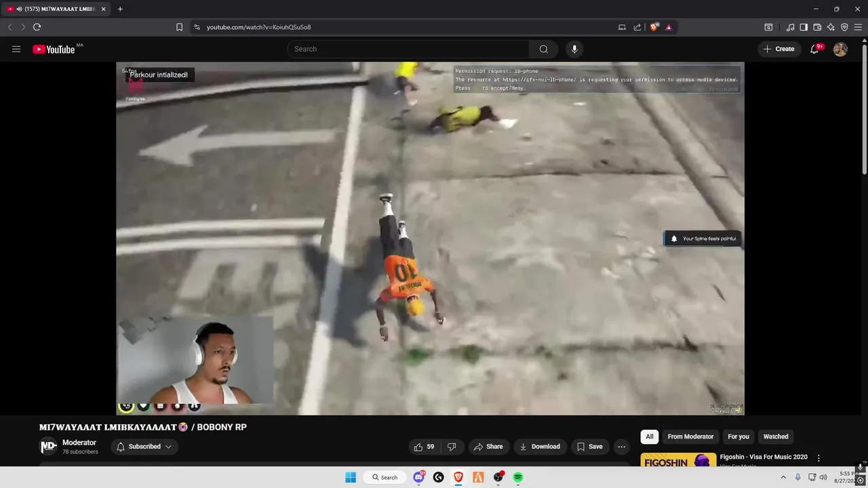Open the Figoshin Visa For Music thumbnail
The width and height of the screenshot is (868, 488).
tap(678, 460)
